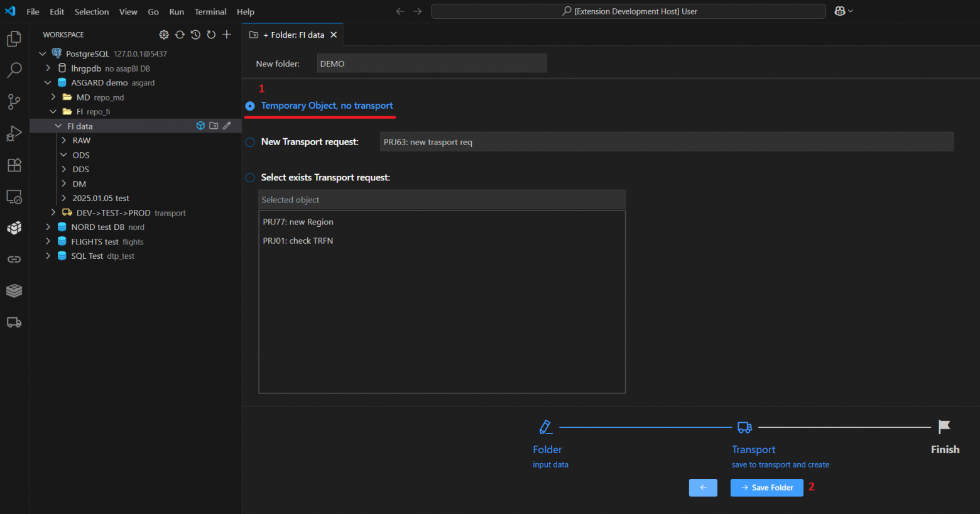980x514 pixels.
Task: Click the workspace plus add icon
Action: tap(227, 35)
